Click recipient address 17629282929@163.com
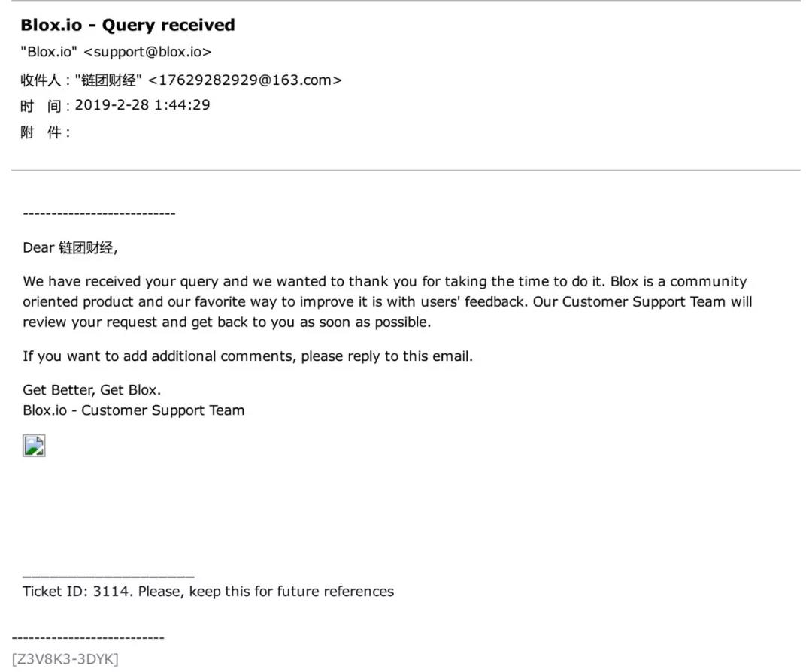Image resolution: width=812 pixels, height=672 pixels. coord(245,80)
